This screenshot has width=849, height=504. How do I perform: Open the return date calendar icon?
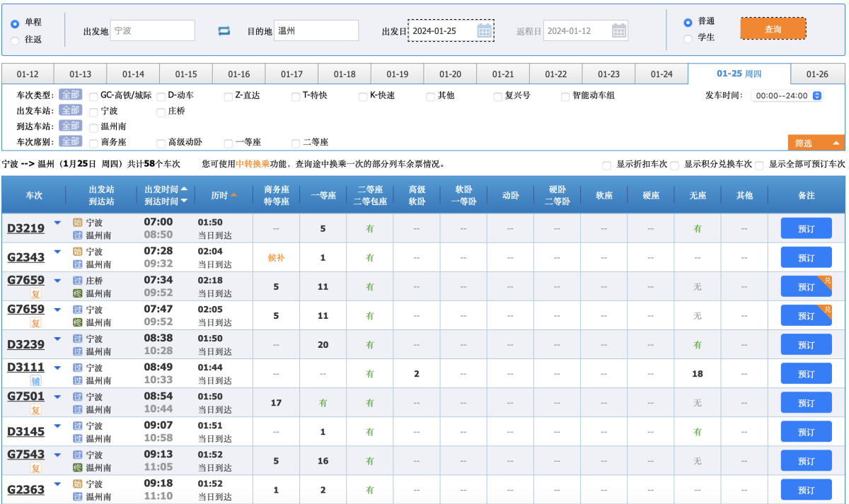(x=619, y=30)
